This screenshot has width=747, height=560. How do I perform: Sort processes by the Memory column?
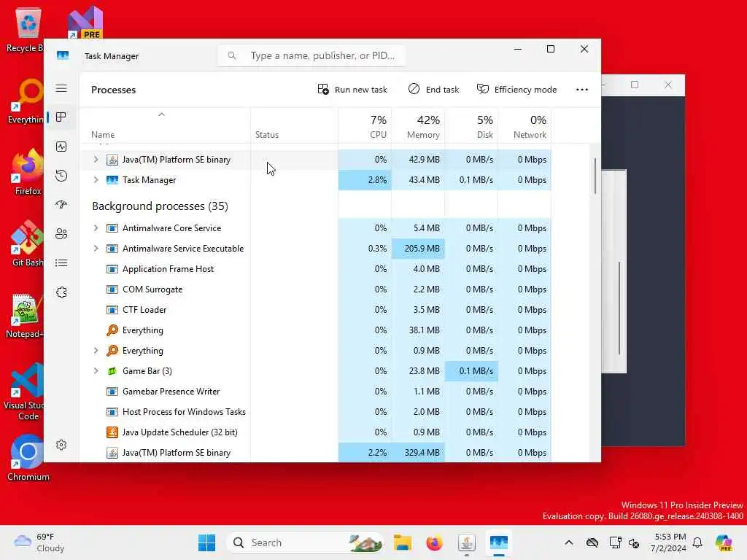click(418, 125)
